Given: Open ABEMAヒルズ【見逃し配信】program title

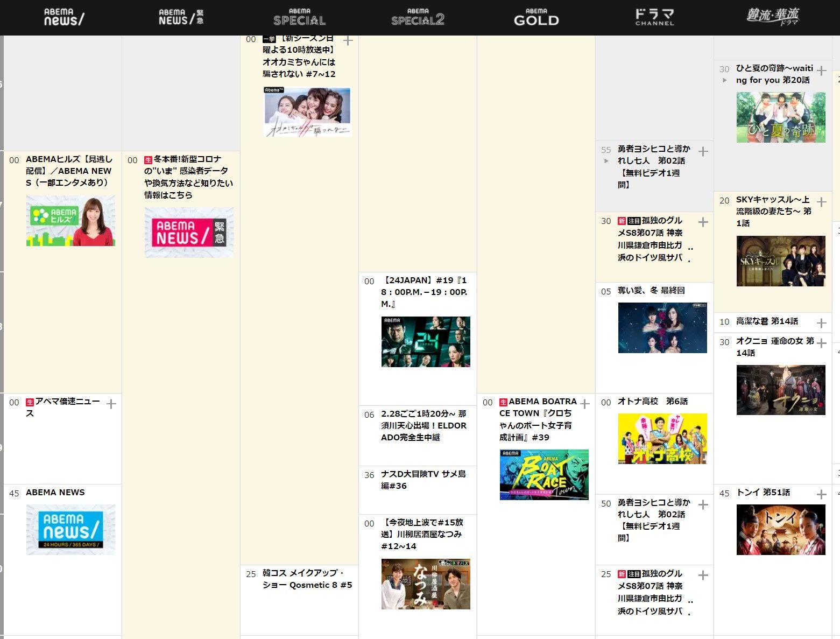Looking at the screenshot, I should [69, 171].
